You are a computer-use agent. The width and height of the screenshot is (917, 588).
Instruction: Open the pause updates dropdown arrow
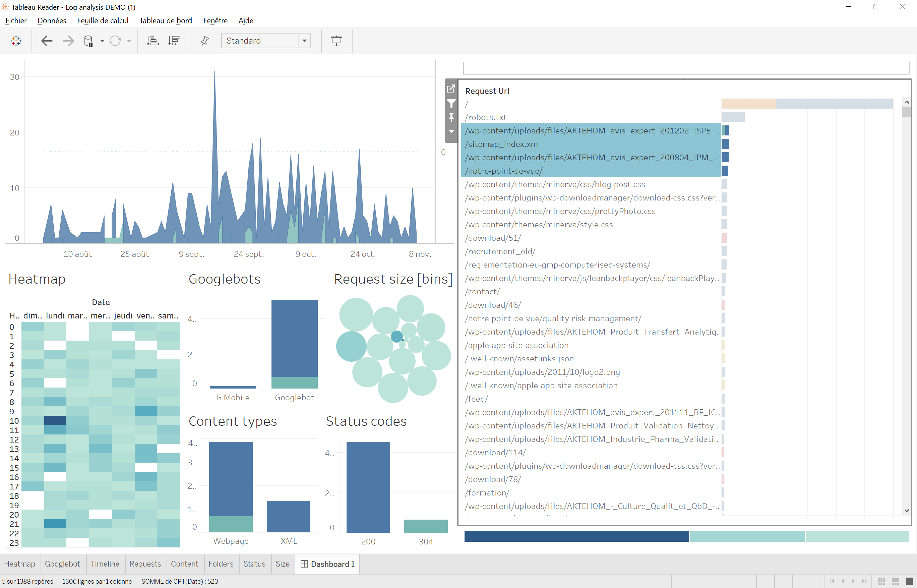tap(102, 41)
